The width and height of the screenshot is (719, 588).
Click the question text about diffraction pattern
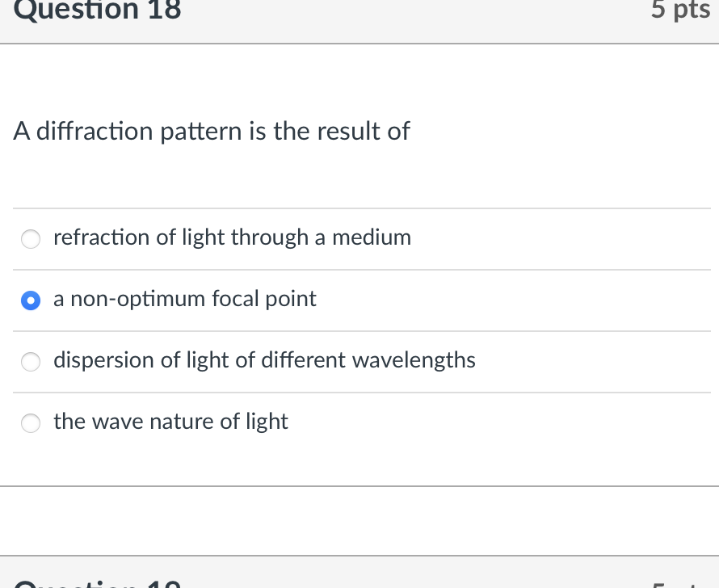(212, 131)
